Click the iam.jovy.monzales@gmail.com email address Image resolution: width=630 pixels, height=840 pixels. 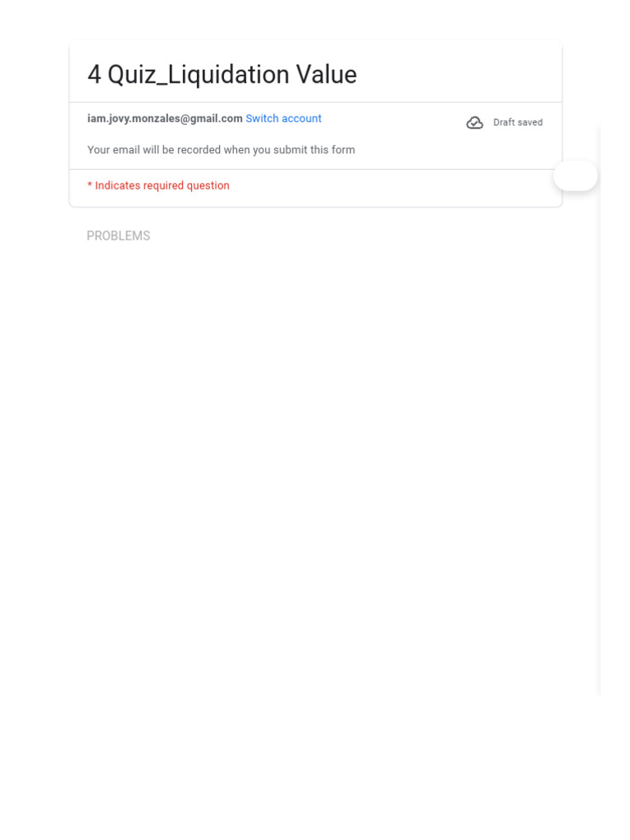coord(165,119)
